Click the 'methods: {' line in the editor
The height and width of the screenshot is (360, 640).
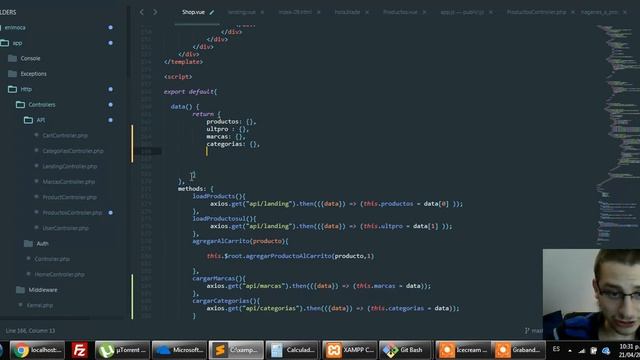[x=196, y=189]
